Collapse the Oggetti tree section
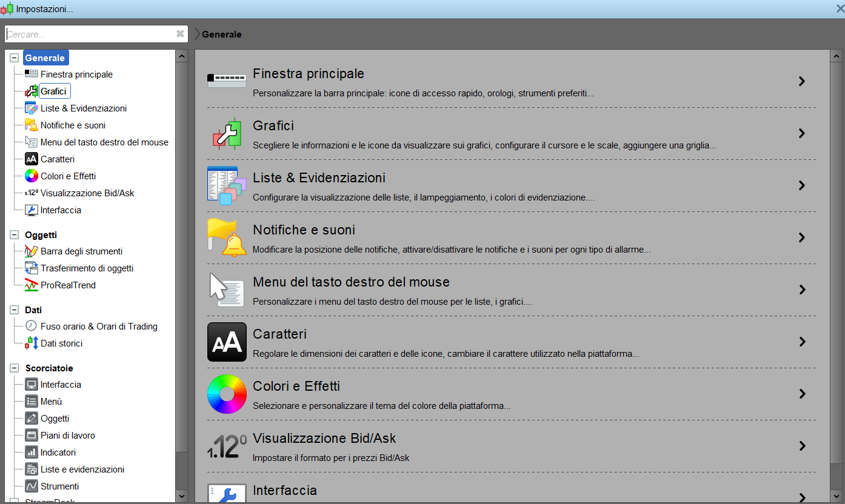Viewport: 845px width, 504px height. pos(15,235)
